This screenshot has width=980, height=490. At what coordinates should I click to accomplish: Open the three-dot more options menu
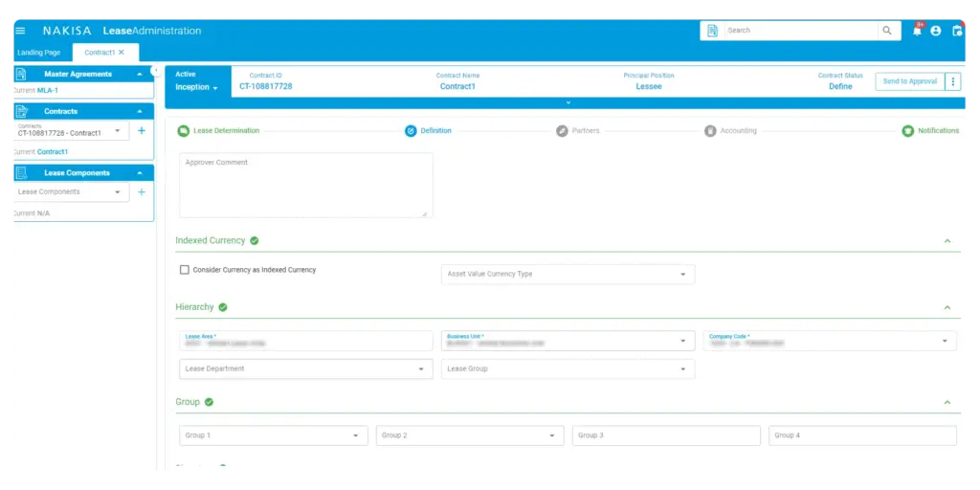952,81
